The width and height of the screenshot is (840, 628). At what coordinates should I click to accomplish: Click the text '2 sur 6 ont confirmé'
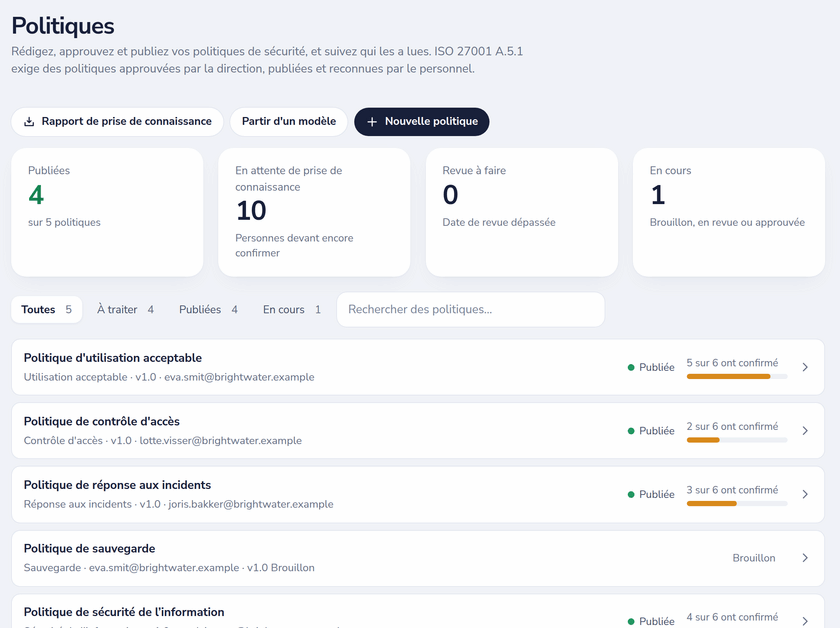pos(732,427)
